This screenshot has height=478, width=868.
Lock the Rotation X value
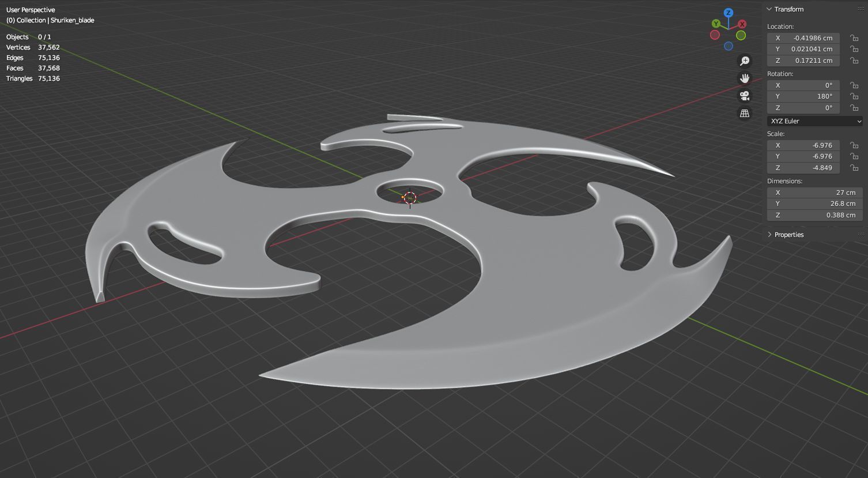[854, 85]
